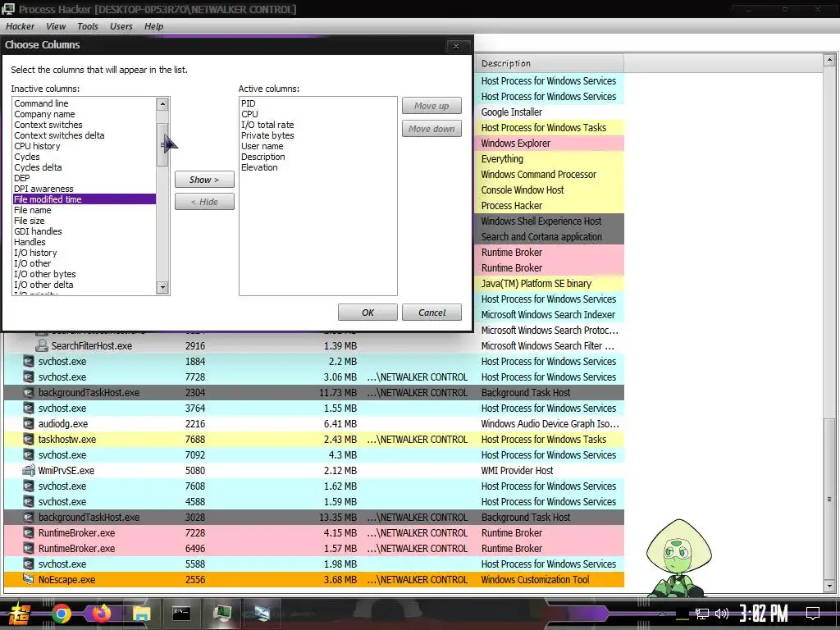Cancel the Choose Columns dialog
This screenshot has height=630, width=840.
431,313
